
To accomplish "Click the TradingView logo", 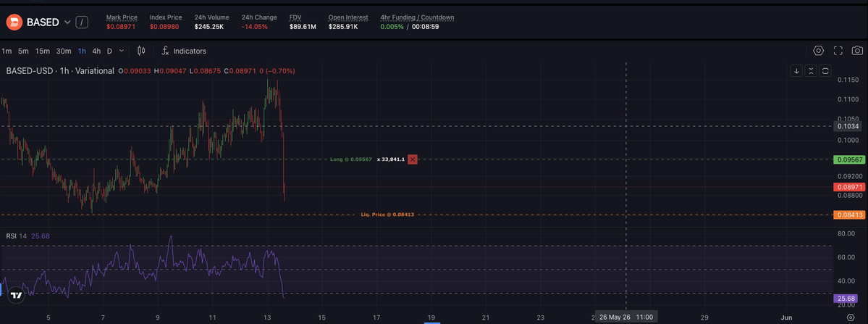I will [17, 296].
